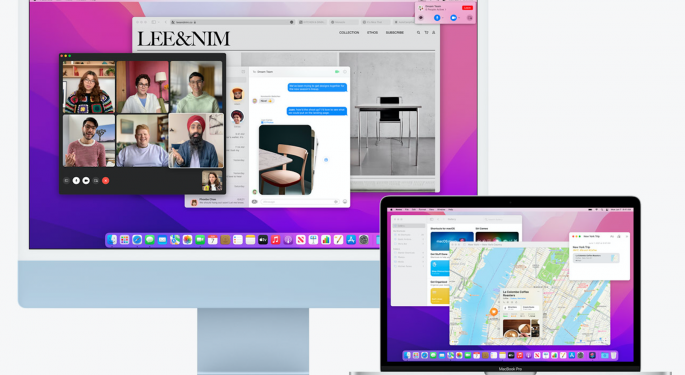Launch Maps from the iMac dock
This screenshot has height=375, width=685.
(175, 240)
